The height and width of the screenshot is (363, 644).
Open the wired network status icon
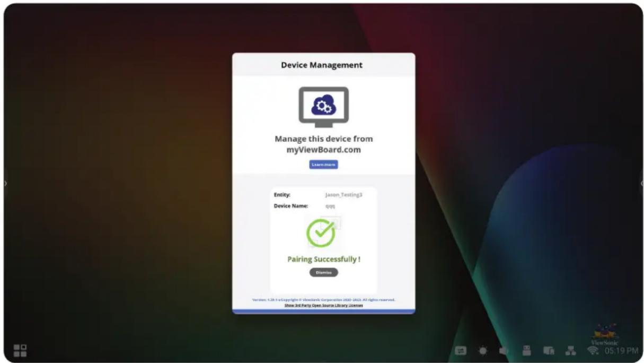(x=571, y=351)
